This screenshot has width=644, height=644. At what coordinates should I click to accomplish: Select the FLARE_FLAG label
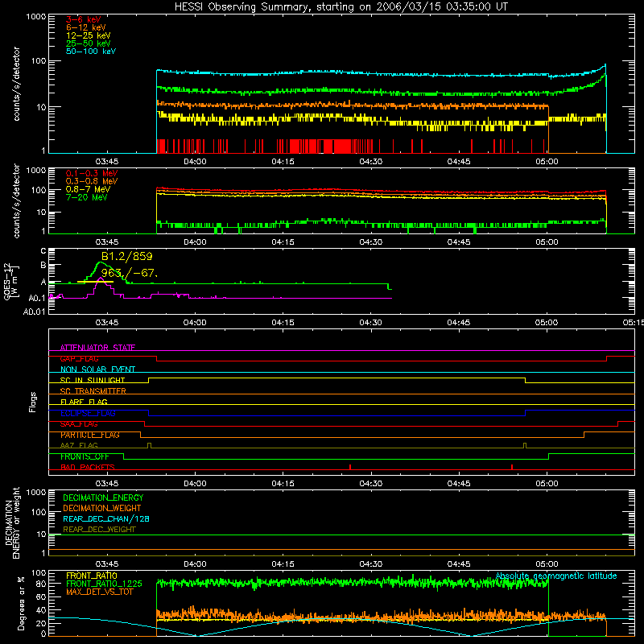click(84, 402)
